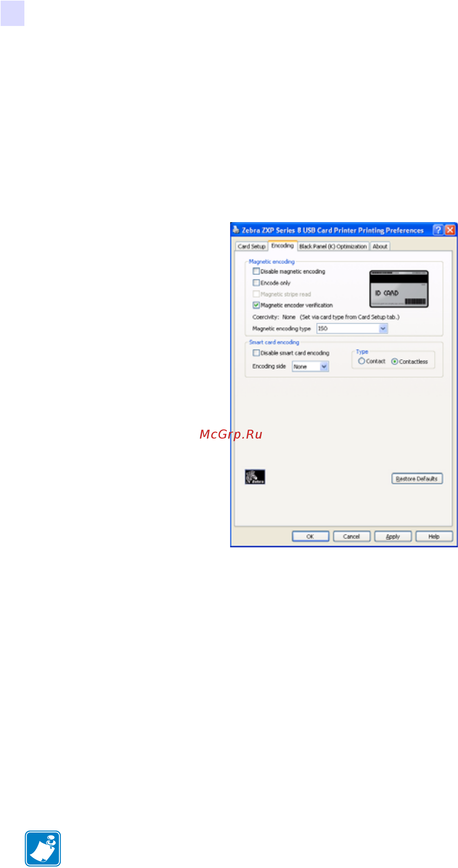Click the Help button
This screenshot has height=868, width=458.
pyautogui.click(x=434, y=537)
